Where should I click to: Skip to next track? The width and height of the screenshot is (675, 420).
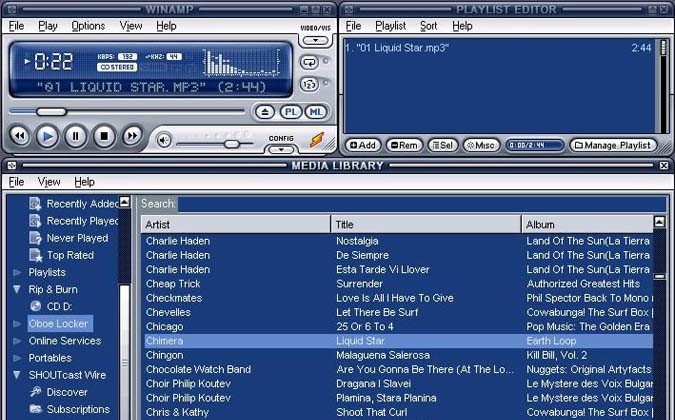click(132, 136)
